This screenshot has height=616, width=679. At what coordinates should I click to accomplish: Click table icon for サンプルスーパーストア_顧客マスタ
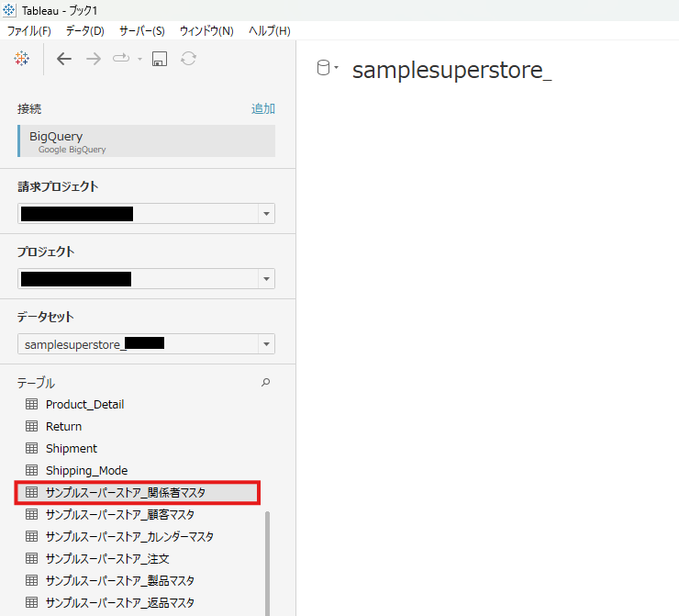coord(31,514)
